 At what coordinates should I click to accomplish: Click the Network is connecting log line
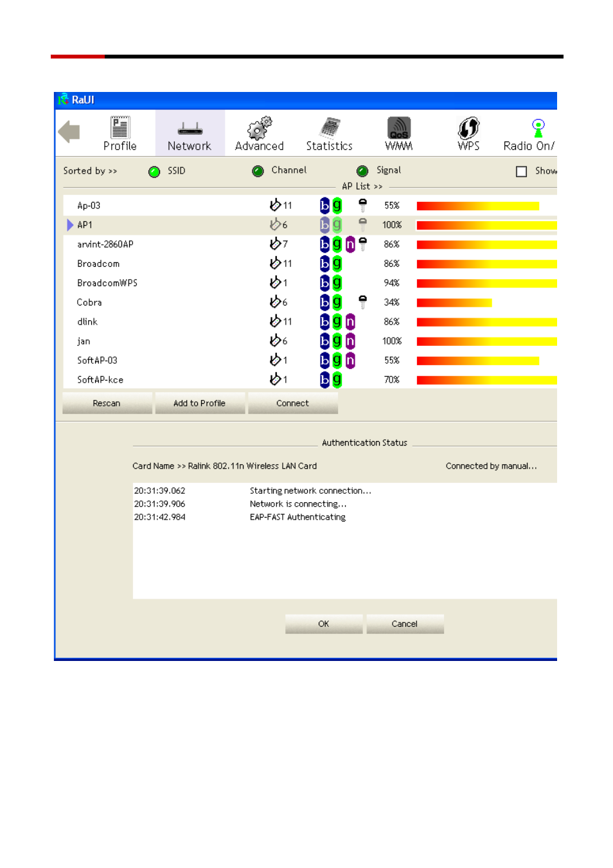(298, 504)
